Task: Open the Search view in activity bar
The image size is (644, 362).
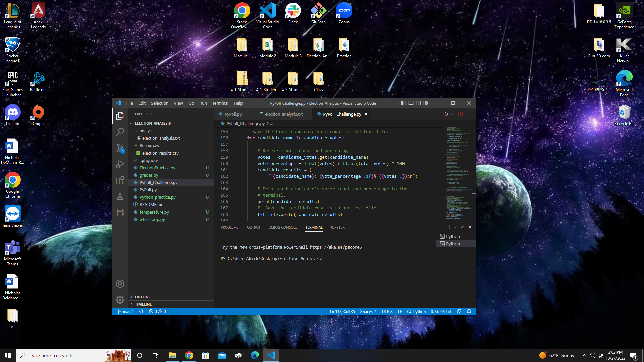Action: coord(120,132)
